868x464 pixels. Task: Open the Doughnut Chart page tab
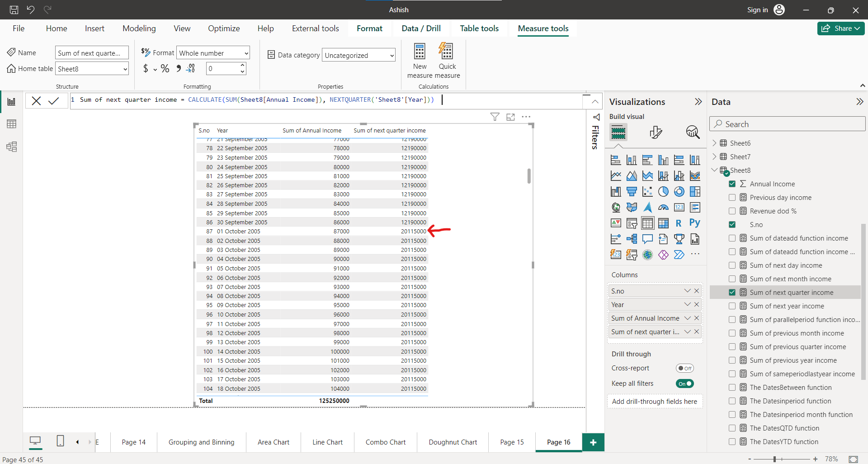tap(452, 442)
